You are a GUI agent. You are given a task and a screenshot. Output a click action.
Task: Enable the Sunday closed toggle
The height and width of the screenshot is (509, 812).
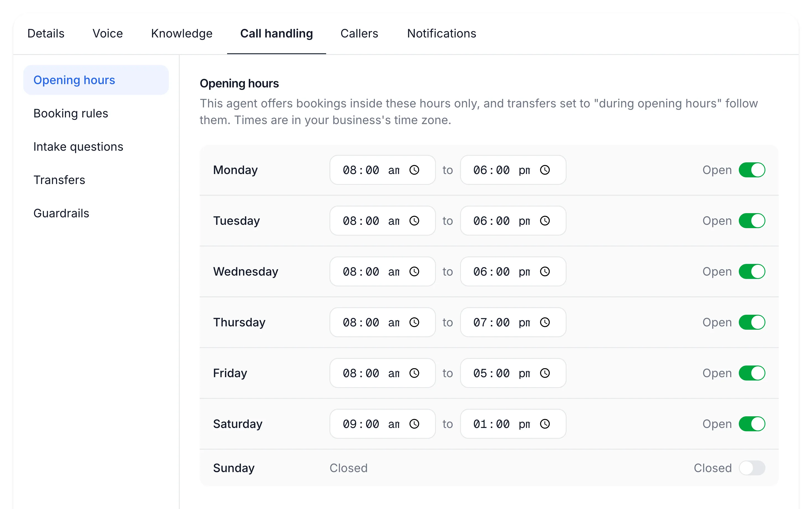click(752, 468)
